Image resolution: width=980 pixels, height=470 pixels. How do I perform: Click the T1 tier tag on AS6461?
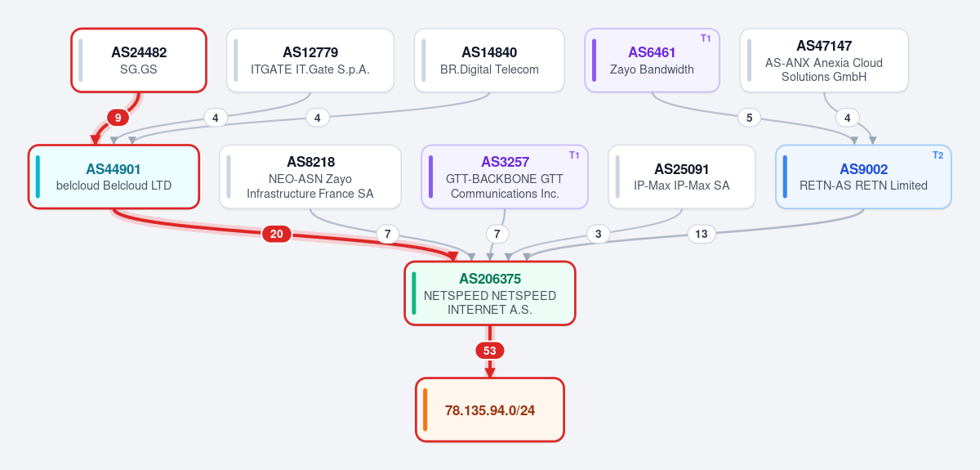(706, 38)
